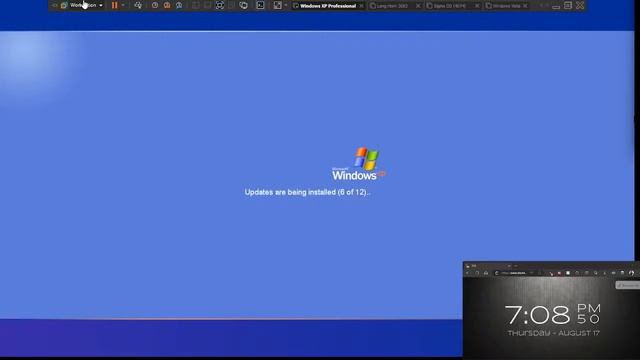
Task: Click the 7:08 PM clock display
Action: [x=553, y=314]
